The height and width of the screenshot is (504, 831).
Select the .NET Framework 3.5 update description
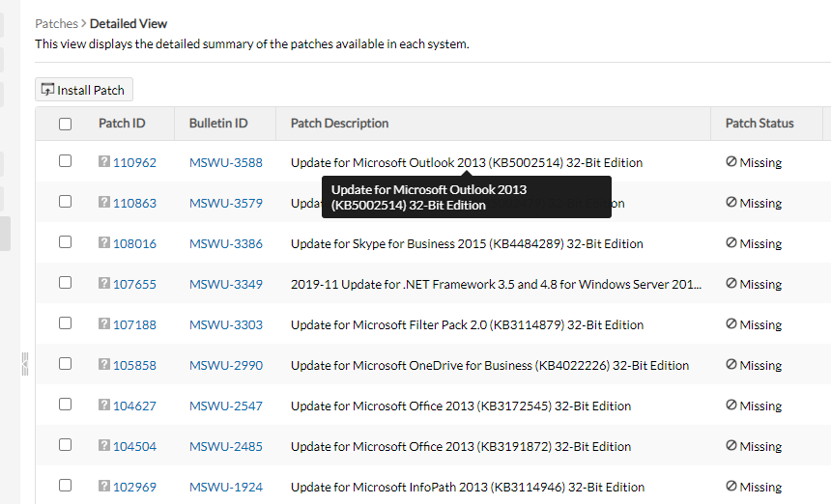tap(496, 284)
